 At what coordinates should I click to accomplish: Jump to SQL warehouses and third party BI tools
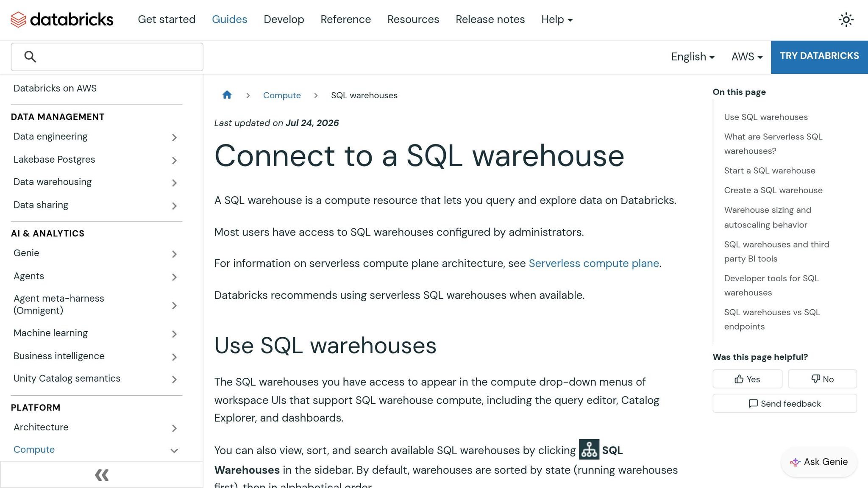(776, 252)
